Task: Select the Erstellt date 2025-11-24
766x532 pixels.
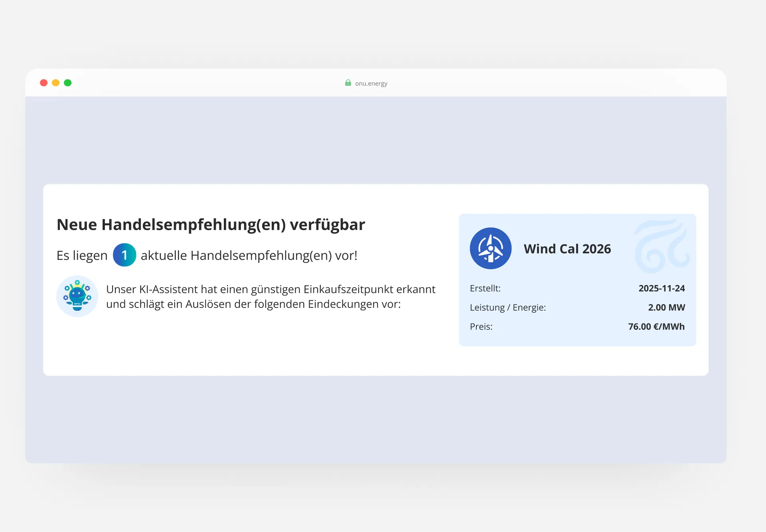Action: (x=661, y=288)
